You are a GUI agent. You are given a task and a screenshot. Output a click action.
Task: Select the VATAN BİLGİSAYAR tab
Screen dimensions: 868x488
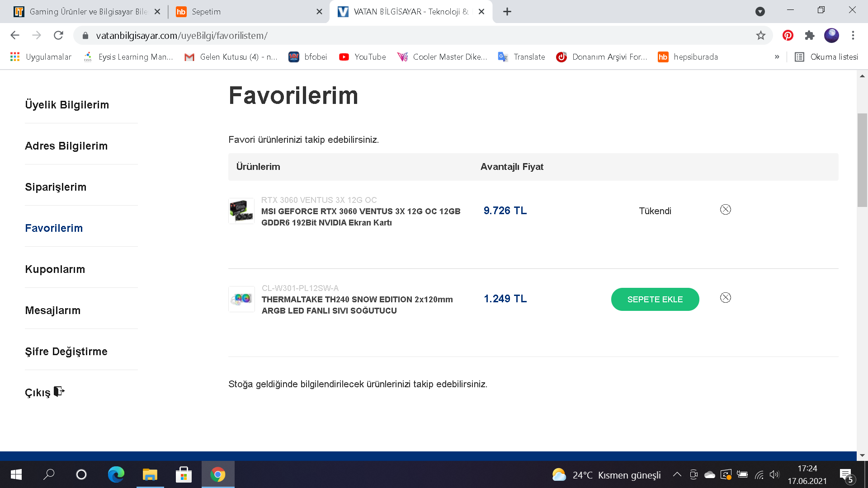pyautogui.click(x=410, y=12)
